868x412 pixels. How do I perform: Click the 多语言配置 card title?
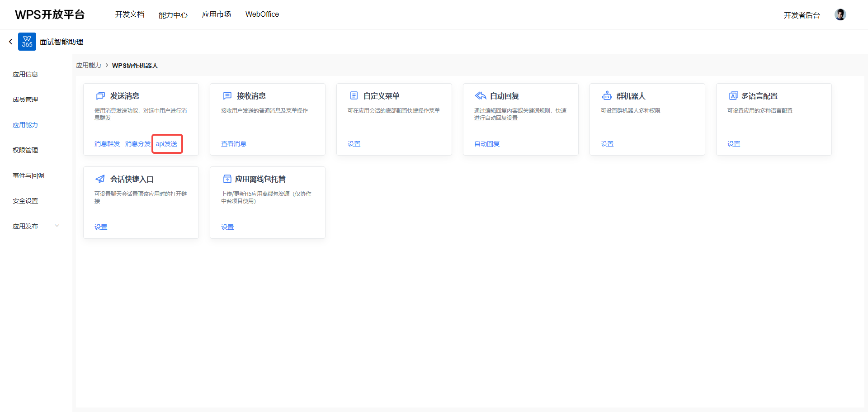coord(759,96)
